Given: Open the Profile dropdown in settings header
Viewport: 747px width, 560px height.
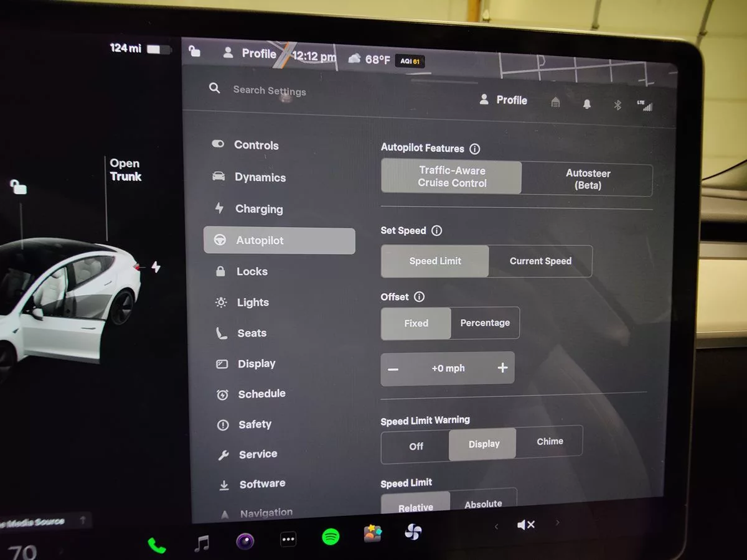Looking at the screenshot, I should [x=504, y=100].
